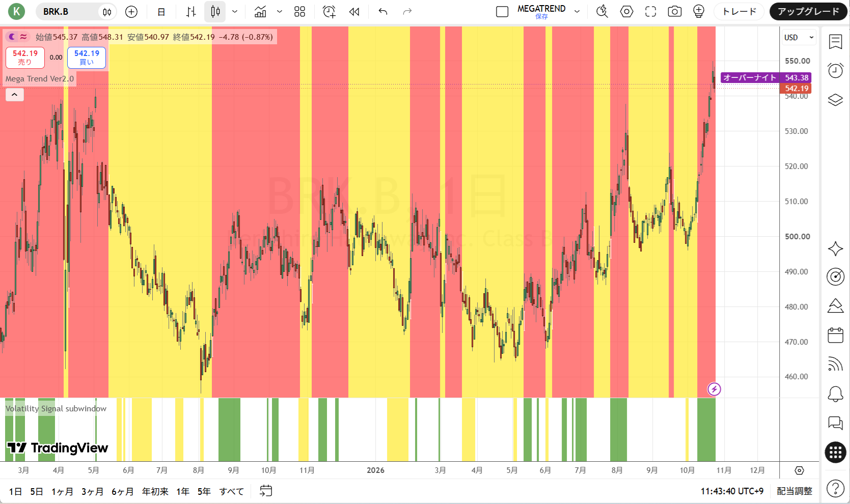Viewport: 850px width, 504px height.
Task: Open the watchlist panel icon
Action: [835, 42]
